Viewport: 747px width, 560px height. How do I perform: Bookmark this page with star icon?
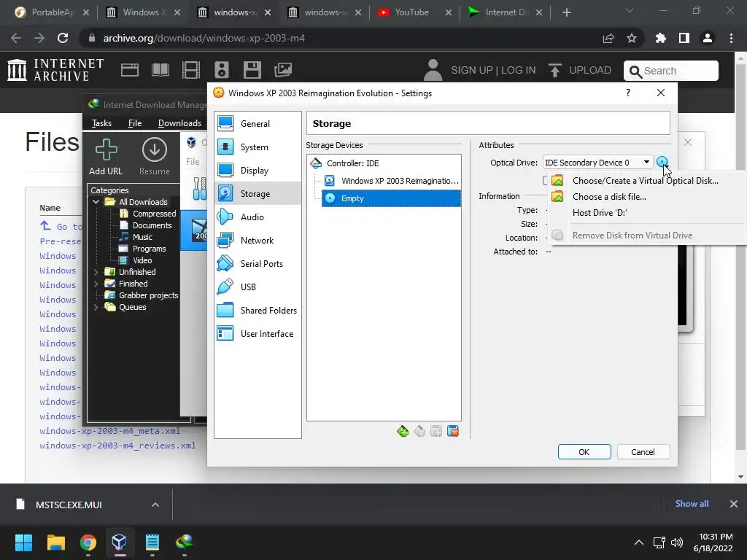[632, 38]
